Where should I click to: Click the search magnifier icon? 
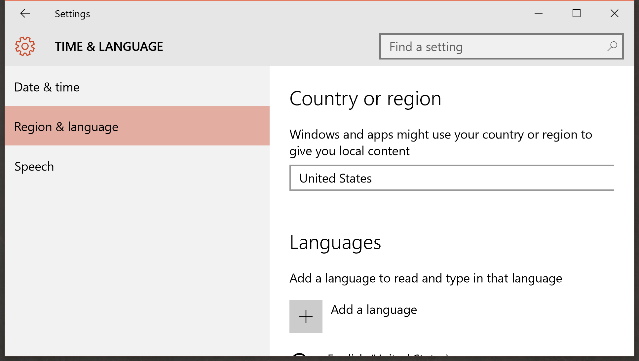pyautogui.click(x=612, y=46)
